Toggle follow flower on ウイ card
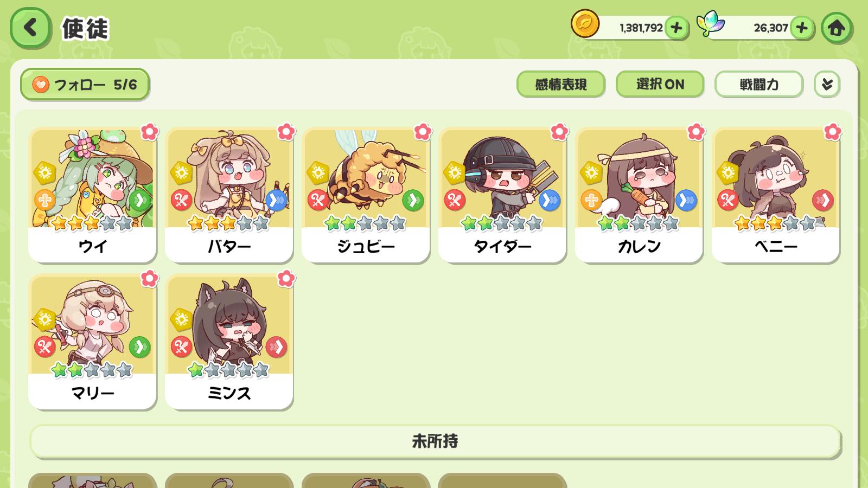The image size is (868, 488). (149, 132)
